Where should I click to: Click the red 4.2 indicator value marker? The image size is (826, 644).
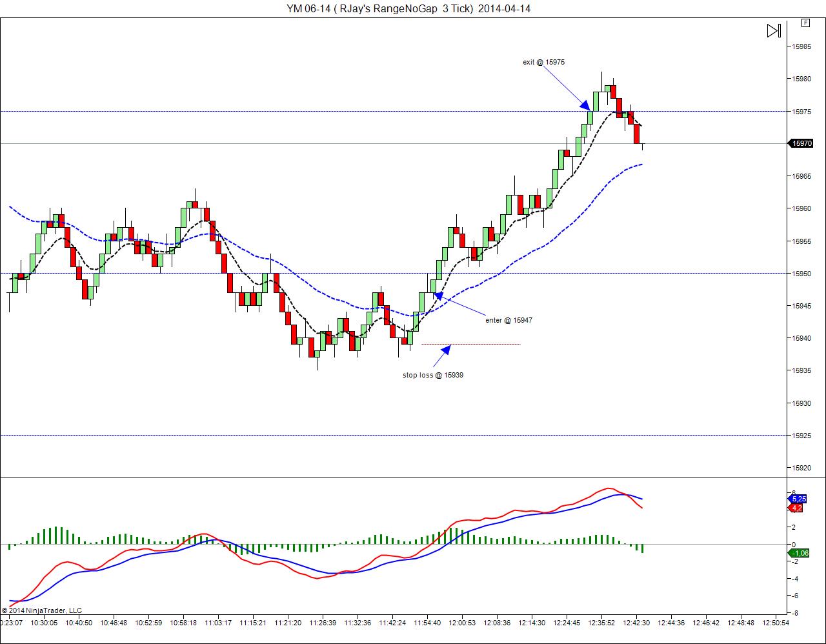click(x=796, y=508)
